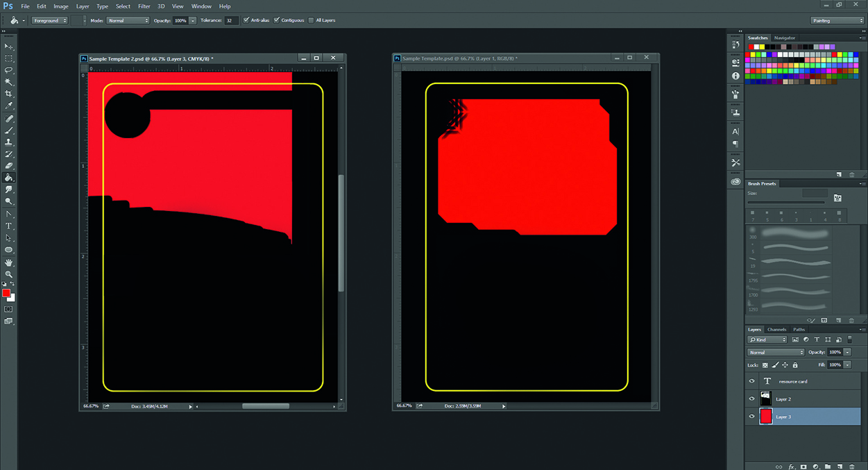Select the Ellipse shape tool
The height and width of the screenshot is (470, 868).
click(x=9, y=250)
